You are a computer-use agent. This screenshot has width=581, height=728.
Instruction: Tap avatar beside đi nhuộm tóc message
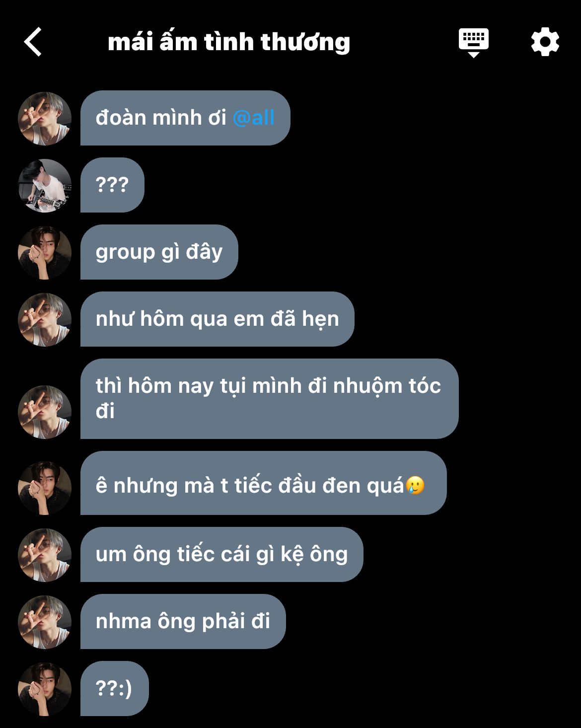pyautogui.click(x=45, y=412)
